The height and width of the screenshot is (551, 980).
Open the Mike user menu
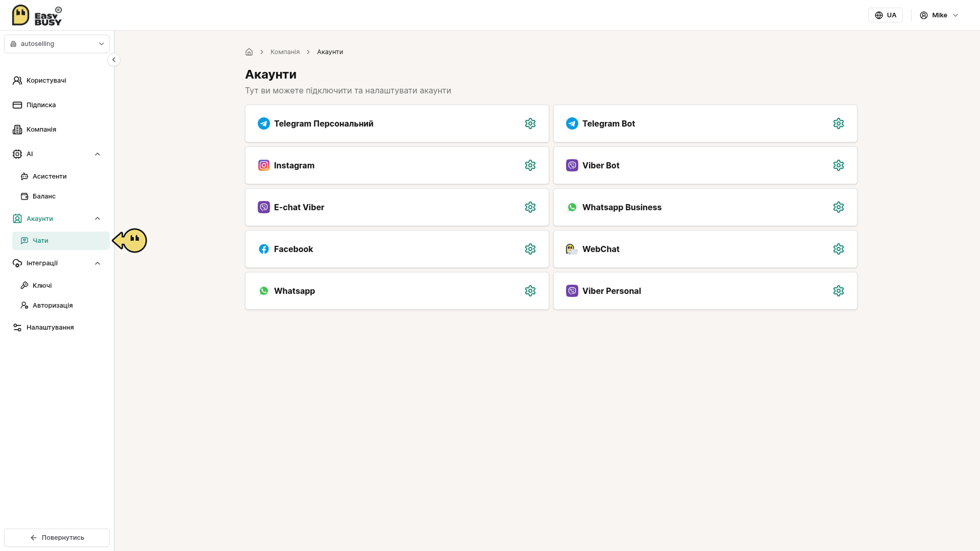[939, 15]
